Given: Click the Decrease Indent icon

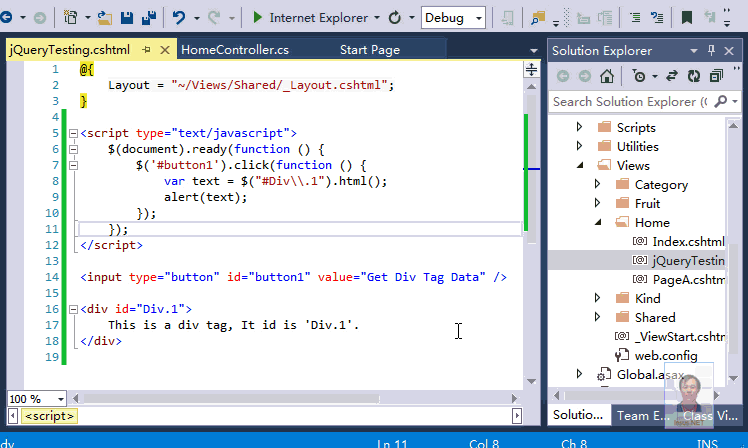Looking at the screenshot, I should tap(635, 18).
